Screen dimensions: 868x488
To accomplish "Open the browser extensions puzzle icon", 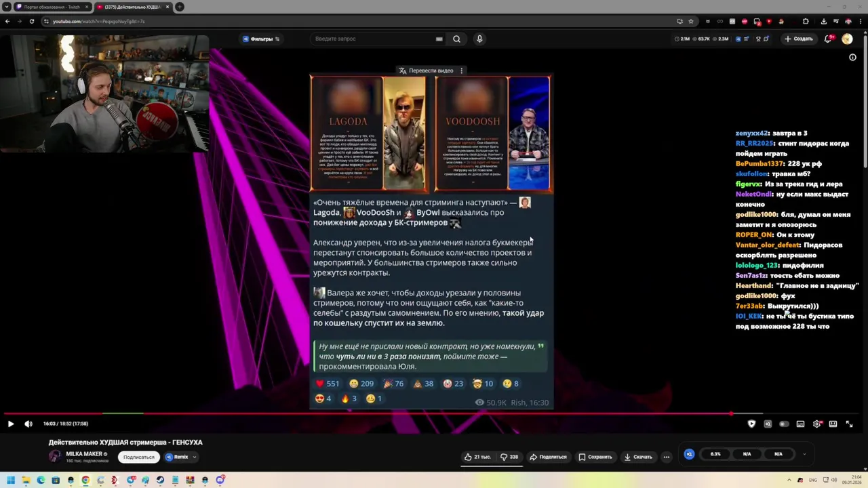I will [806, 21].
